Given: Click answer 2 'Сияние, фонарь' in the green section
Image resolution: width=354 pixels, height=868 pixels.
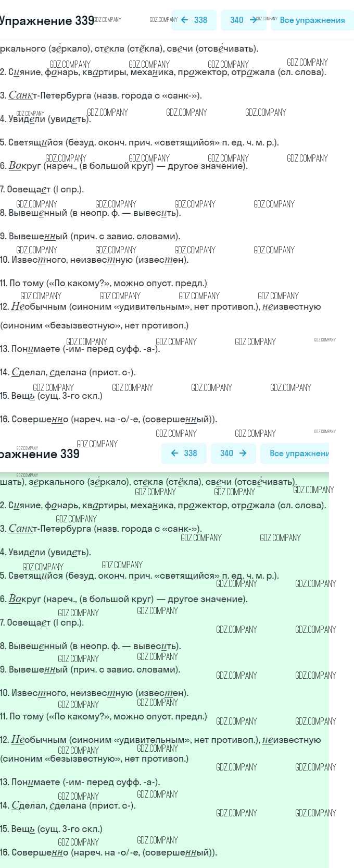Looking at the screenshot, I should click(163, 505).
